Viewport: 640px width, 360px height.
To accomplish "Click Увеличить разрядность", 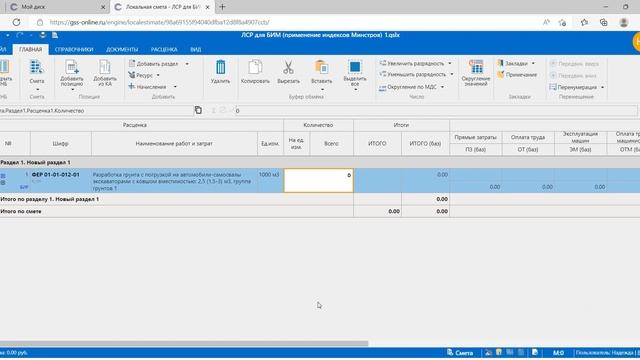I will click(411, 63).
